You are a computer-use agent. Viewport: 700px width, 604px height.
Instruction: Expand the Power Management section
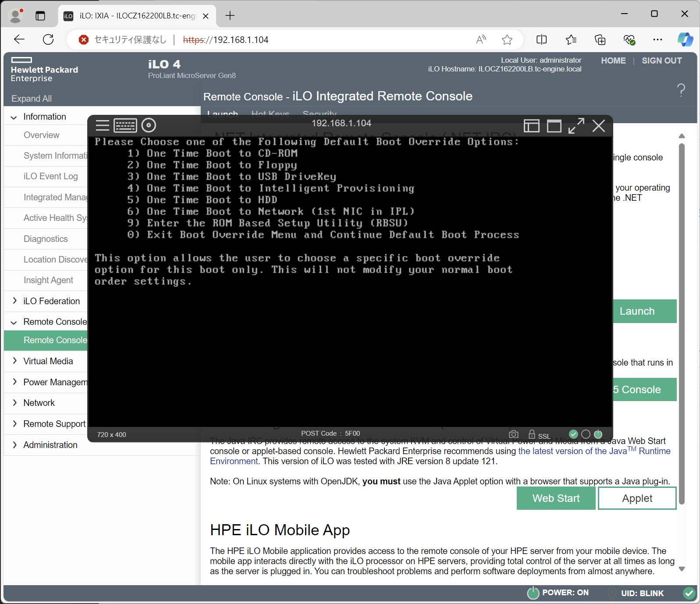click(14, 382)
